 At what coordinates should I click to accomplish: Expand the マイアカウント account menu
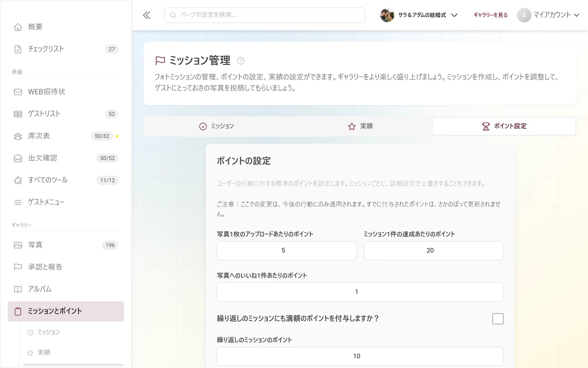click(548, 15)
